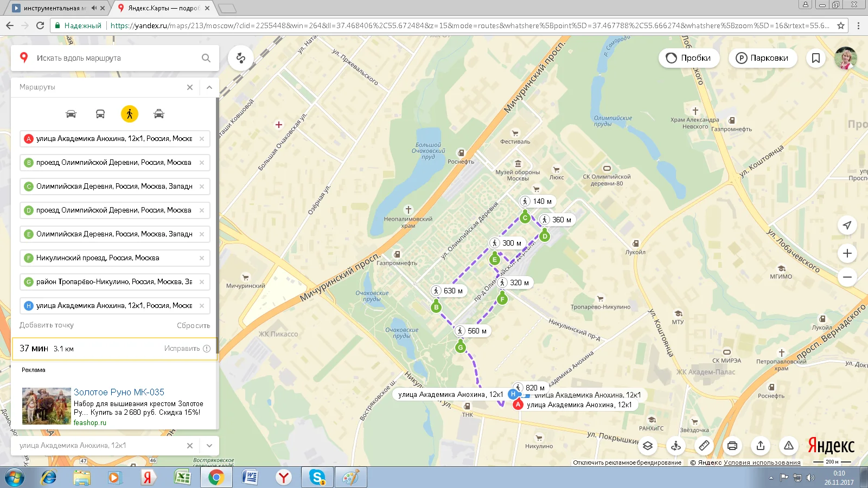The width and height of the screenshot is (868, 488).
Task: Select the pedestrian route mode
Action: coord(130,114)
